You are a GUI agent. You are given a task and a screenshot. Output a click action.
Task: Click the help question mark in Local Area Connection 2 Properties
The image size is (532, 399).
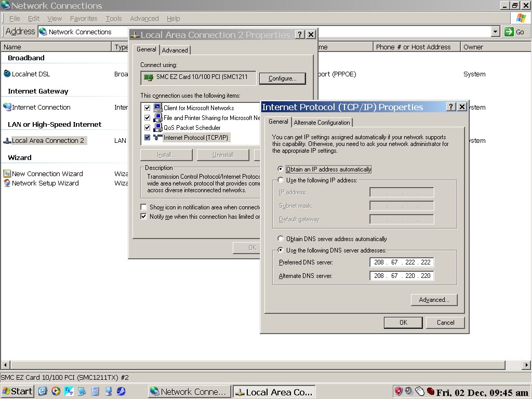(x=299, y=34)
